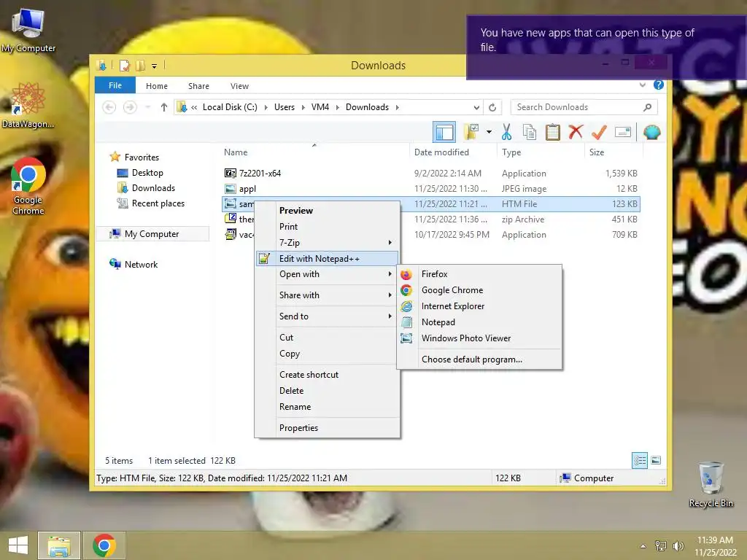747x560 pixels.
Task: Switch to Large icons view icon
Action: click(656, 461)
